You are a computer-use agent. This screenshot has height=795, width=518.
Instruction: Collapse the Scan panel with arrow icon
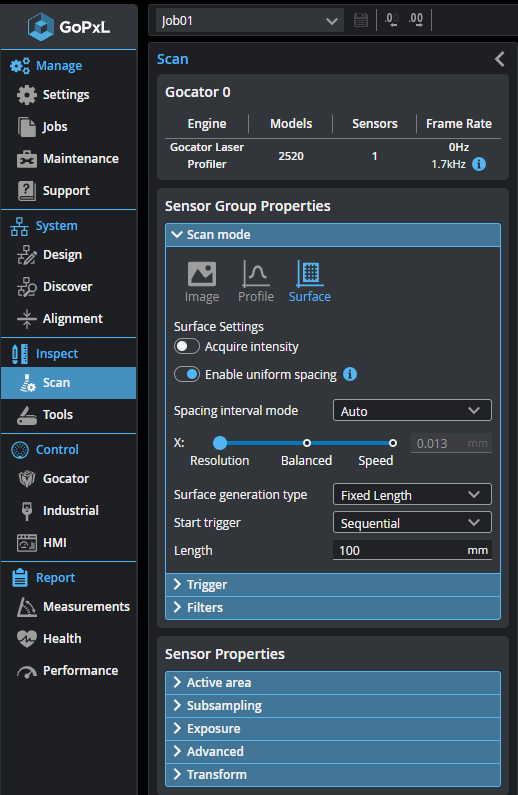click(x=499, y=59)
